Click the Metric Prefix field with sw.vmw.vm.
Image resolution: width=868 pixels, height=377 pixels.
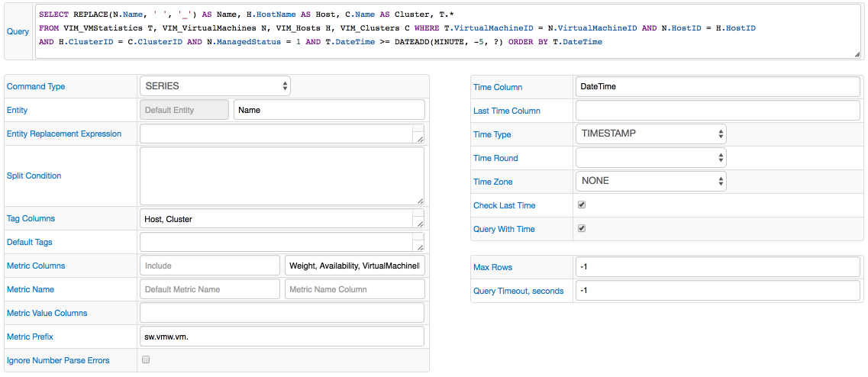click(282, 336)
